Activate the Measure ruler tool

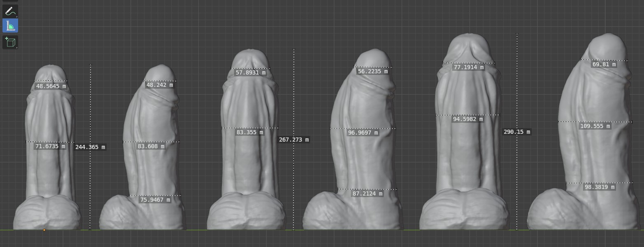coord(10,26)
